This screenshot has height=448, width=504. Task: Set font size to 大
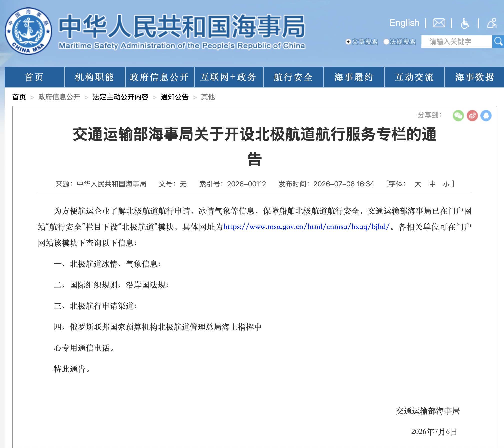tap(418, 184)
